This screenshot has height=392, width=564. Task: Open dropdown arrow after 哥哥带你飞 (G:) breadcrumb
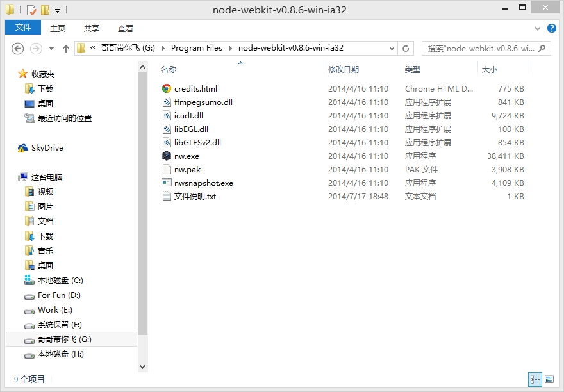point(163,48)
